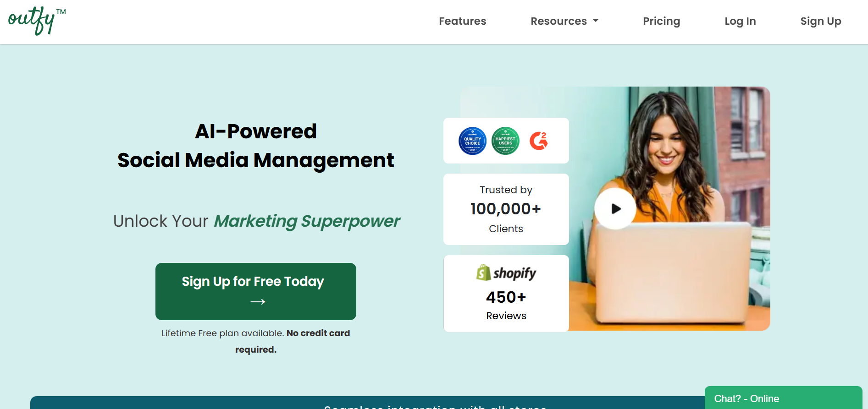The width and height of the screenshot is (868, 409).
Task: Click the white arrow under Sign Up for Free Today
Action: [x=258, y=301]
